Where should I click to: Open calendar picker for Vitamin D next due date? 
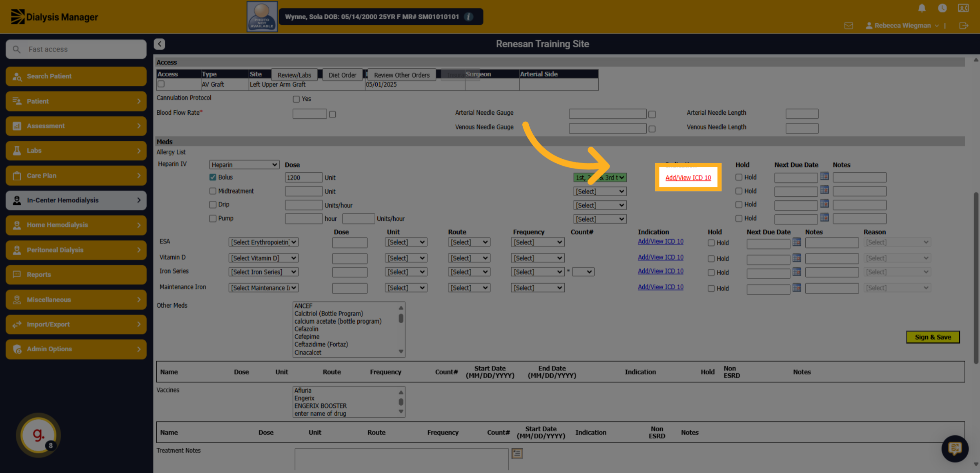[x=797, y=258]
